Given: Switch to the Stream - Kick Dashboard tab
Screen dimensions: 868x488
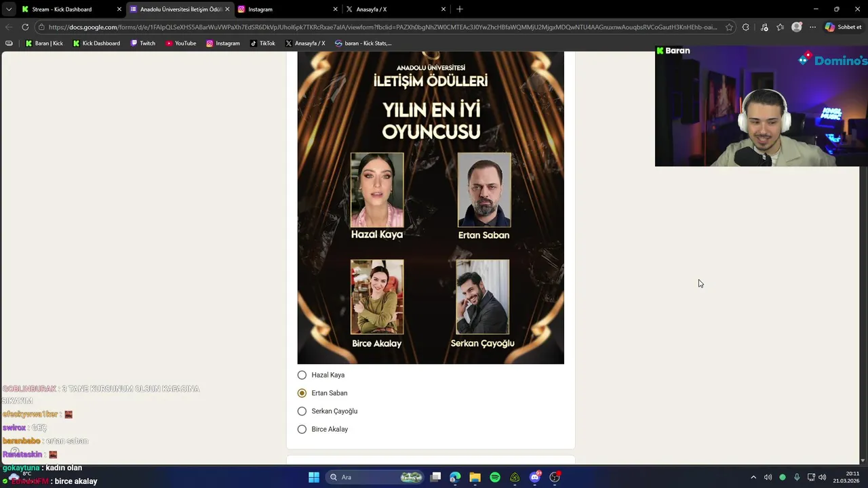Looking at the screenshot, I should 71,9.
